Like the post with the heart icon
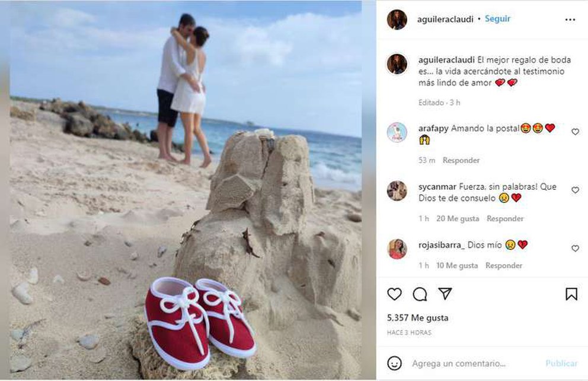Screen dimensions: 588x381 coord(394,294)
